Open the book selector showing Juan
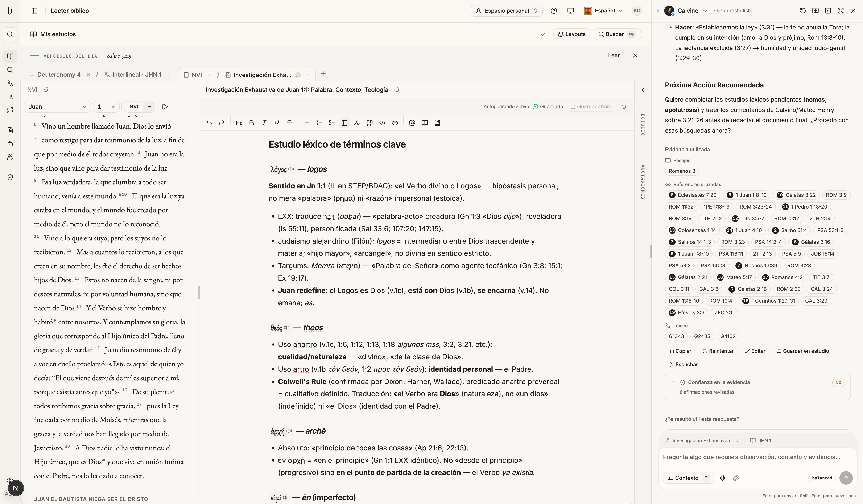 tap(57, 107)
